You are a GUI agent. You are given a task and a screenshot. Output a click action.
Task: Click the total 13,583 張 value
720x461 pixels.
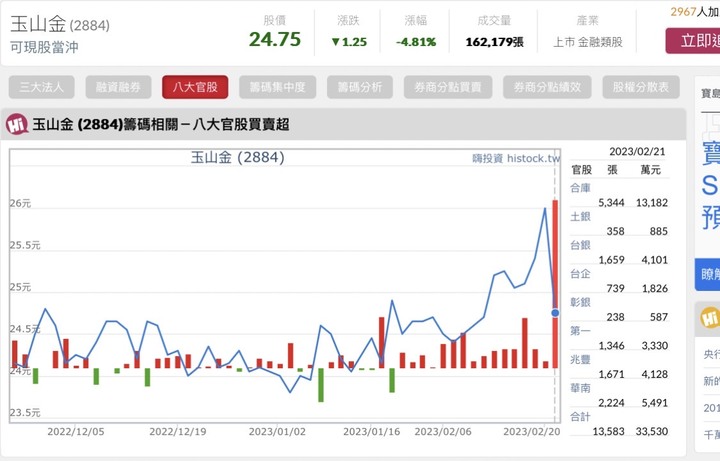point(608,431)
